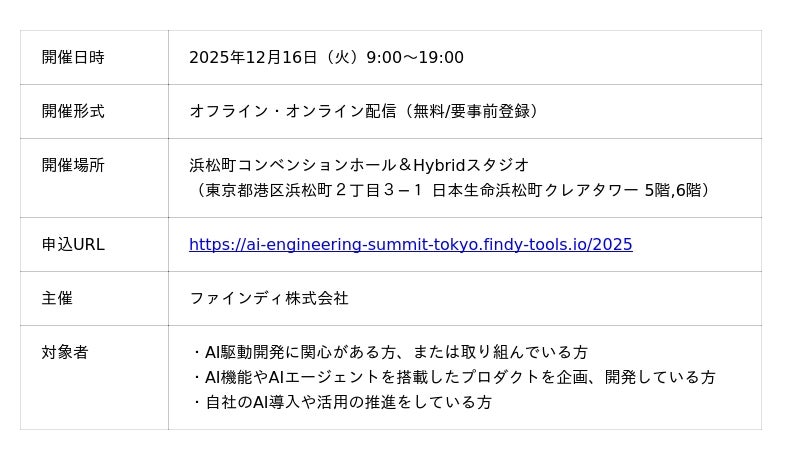Select the AI機能やAIエージェント bullet line
This screenshot has height=460, width=800.
coord(454,377)
